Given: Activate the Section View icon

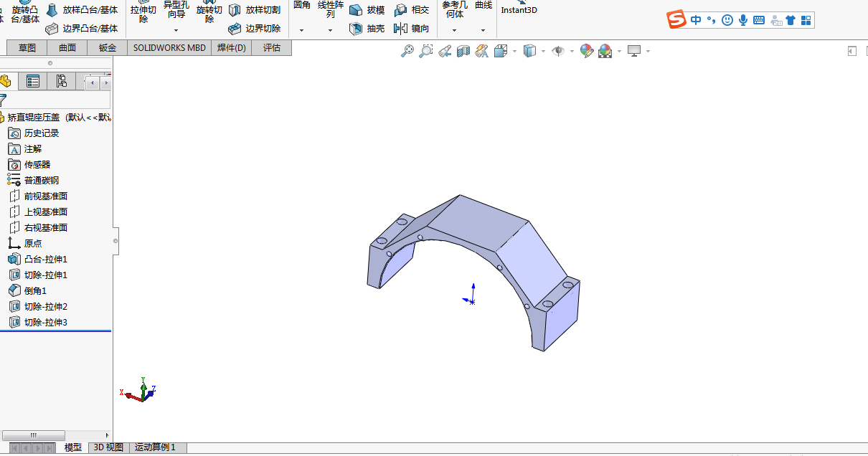Looking at the screenshot, I should (463, 51).
